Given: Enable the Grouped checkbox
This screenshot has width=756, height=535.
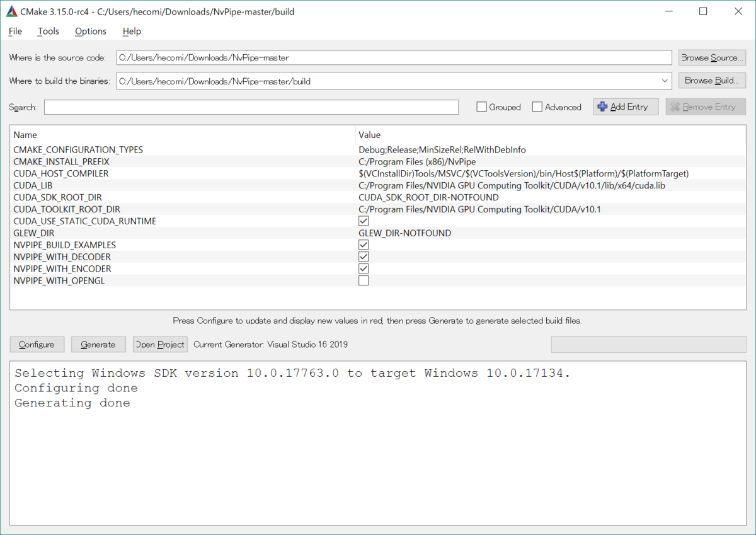Looking at the screenshot, I should [x=482, y=107].
